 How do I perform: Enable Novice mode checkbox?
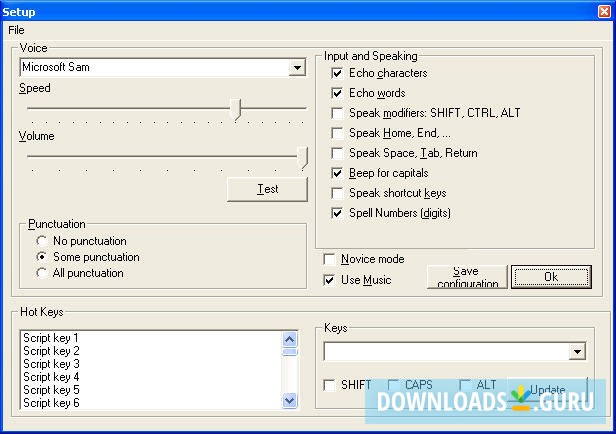(329, 259)
